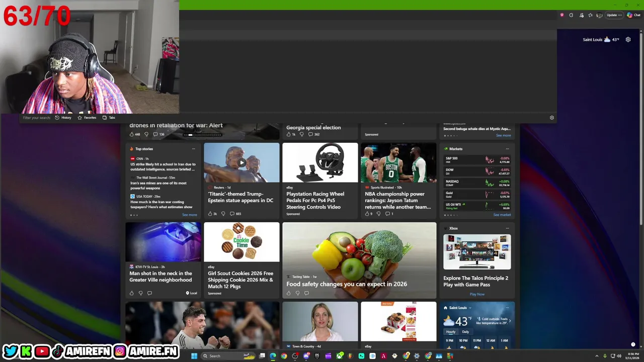This screenshot has width=644, height=362.
Task: Click the See market link
Action: click(502, 215)
